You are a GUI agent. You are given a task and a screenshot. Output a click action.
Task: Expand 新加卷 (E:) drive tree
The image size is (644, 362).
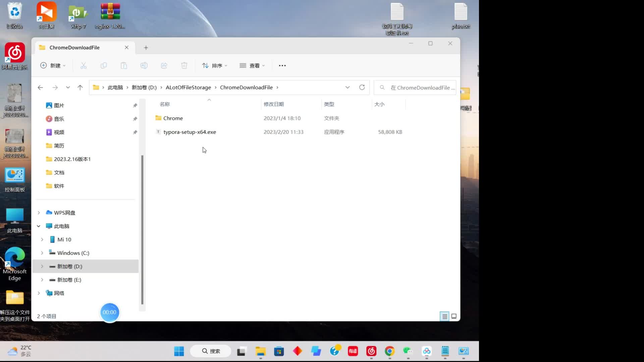click(42, 279)
